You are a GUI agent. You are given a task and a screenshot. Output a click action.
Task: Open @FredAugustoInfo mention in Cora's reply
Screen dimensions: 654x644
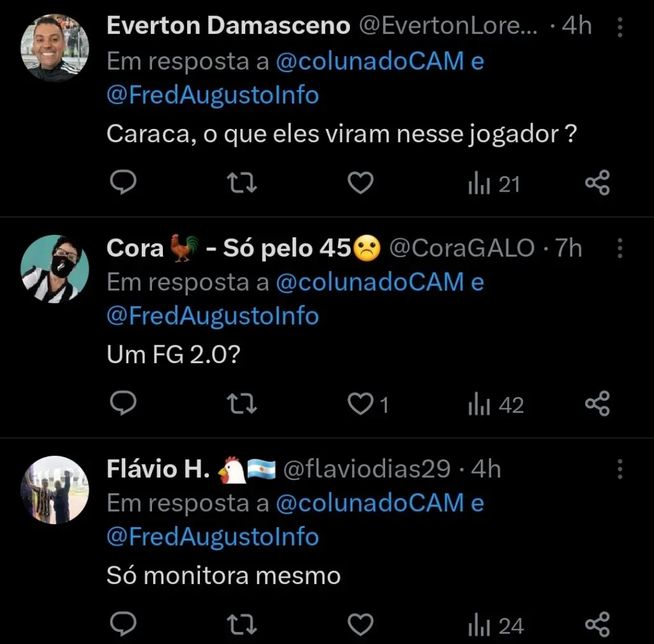click(213, 316)
